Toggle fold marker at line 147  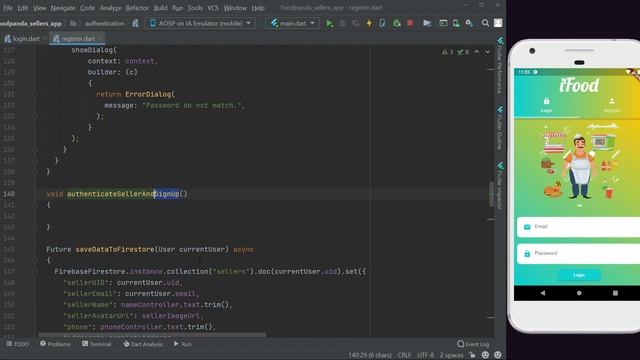pos(35,271)
